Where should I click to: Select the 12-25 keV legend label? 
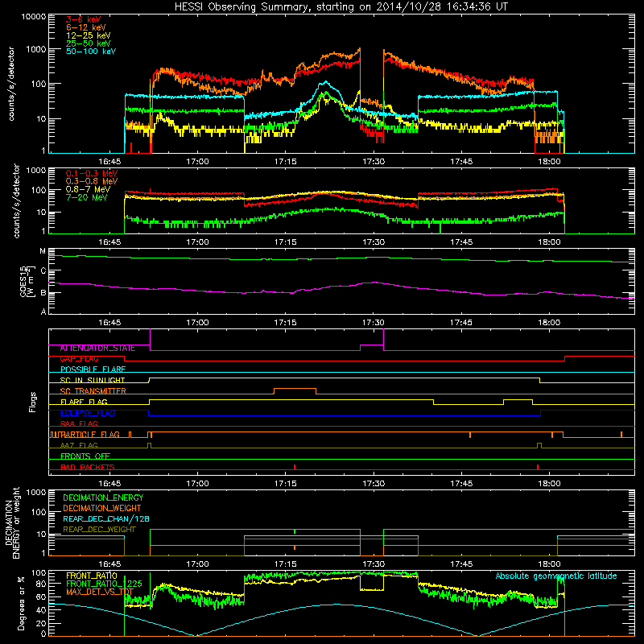(x=89, y=35)
